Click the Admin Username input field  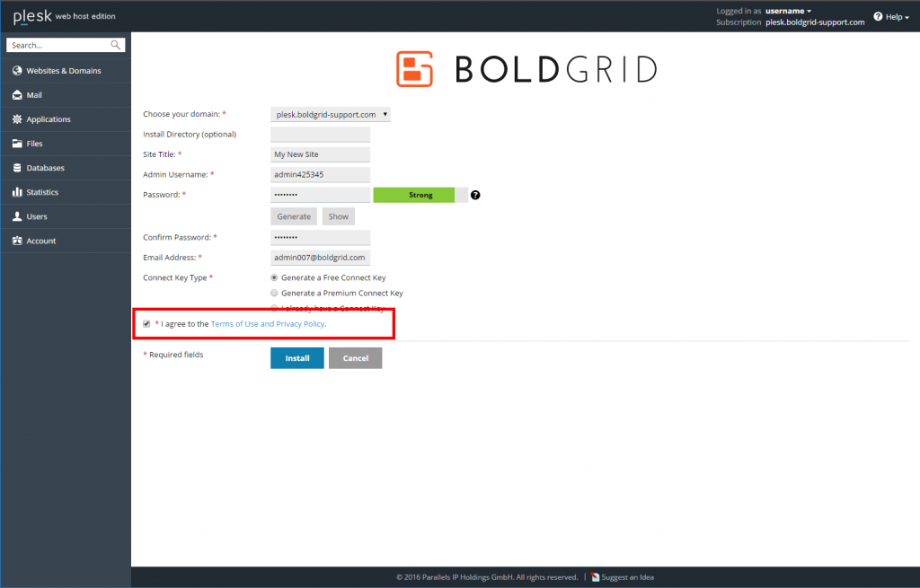pyautogui.click(x=321, y=174)
